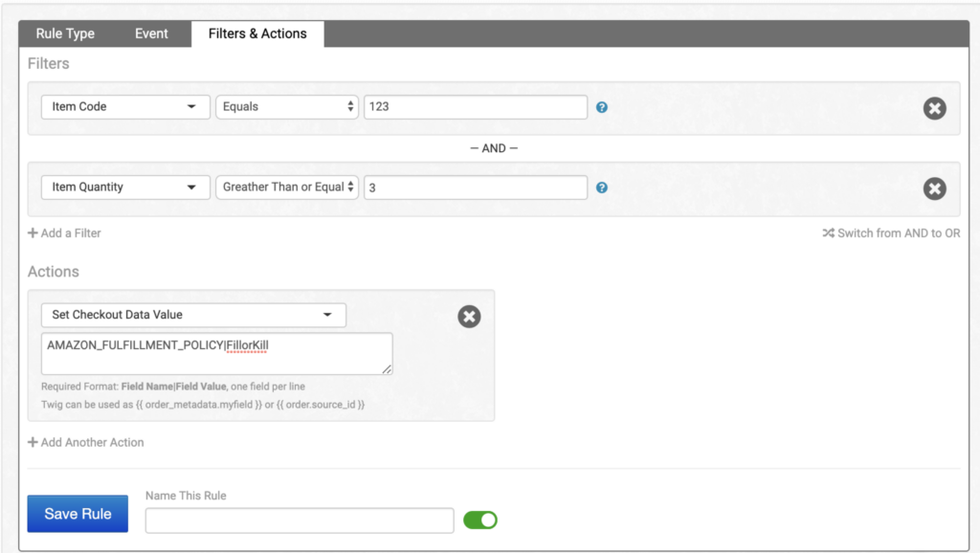Click the Save Rule button
This screenshot has height=553, width=980.
(x=78, y=514)
